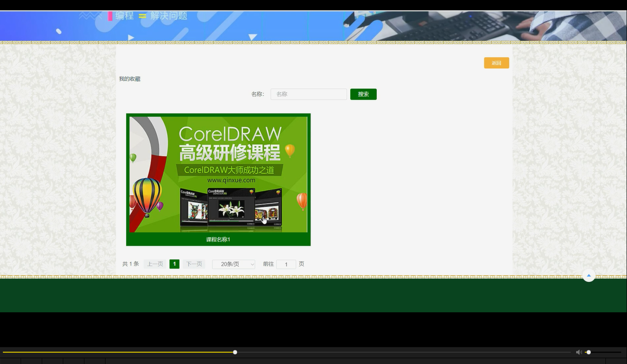The height and width of the screenshot is (364, 627).
Task: Focus the 名称 search input field
Action: [x=309, y=94]
